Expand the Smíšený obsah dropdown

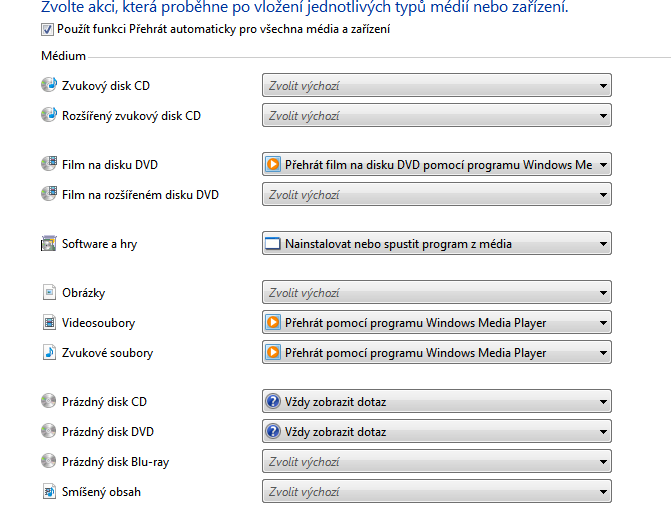[x=436, y=492]
